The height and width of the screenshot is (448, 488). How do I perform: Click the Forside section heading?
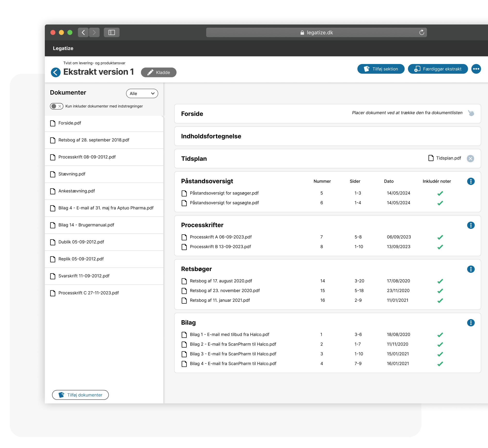pos(192,114)
